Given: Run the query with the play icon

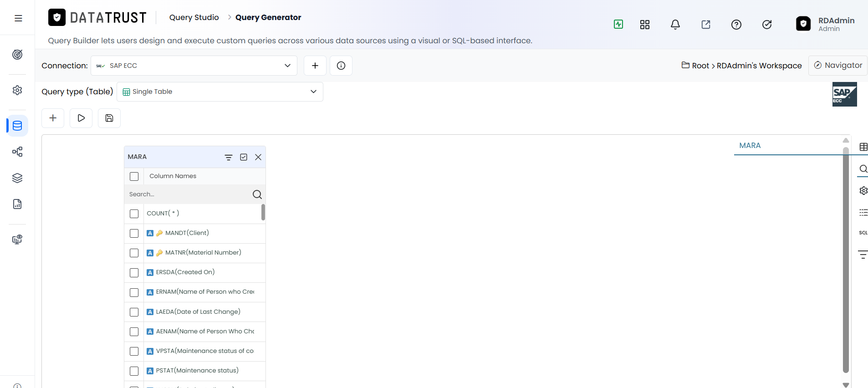Looking at the screenshot, I should point(81,118).
